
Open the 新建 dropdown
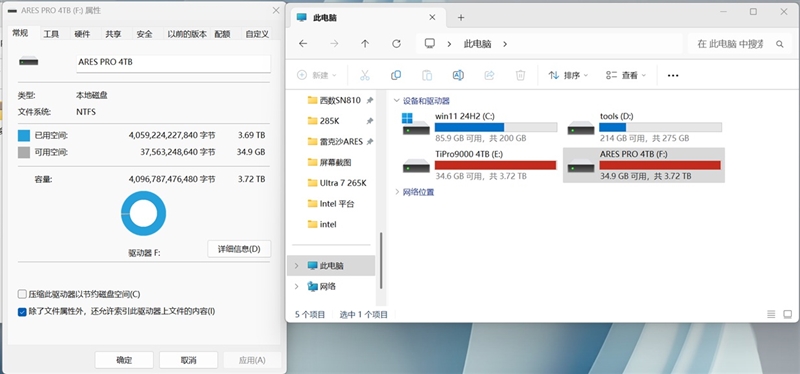[x=317, y=75]
